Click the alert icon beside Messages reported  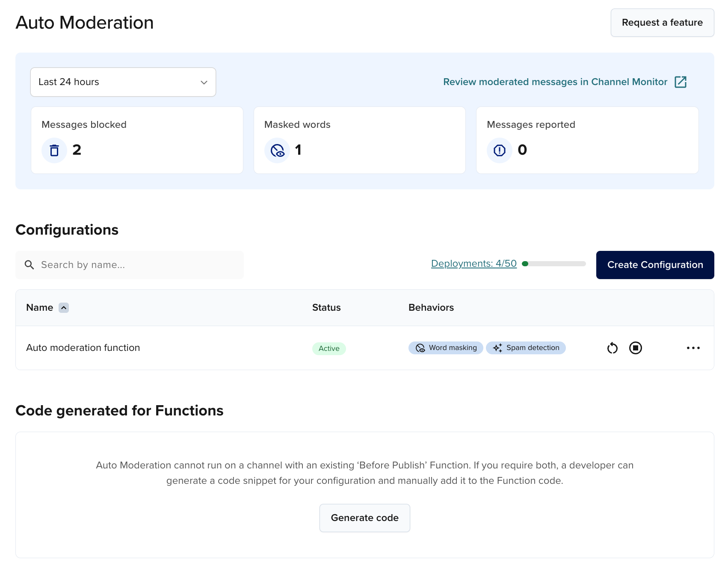point(499,150)
